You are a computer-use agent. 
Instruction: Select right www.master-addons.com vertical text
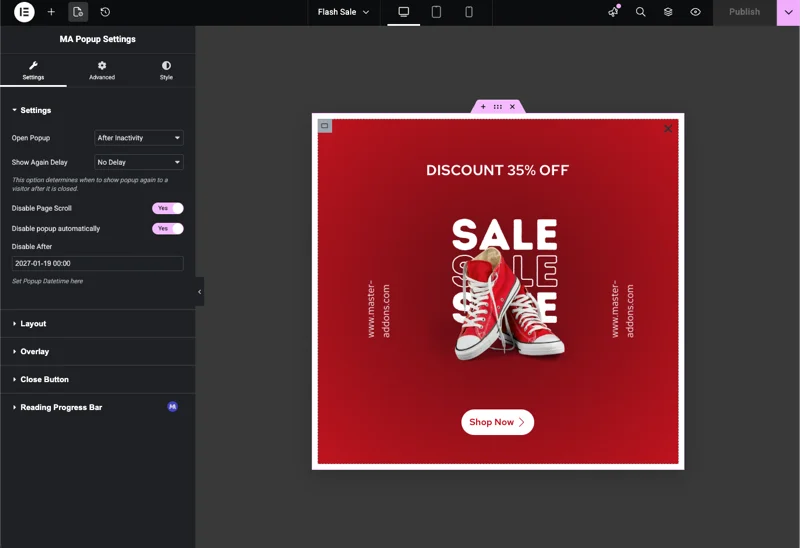(622, 309)
